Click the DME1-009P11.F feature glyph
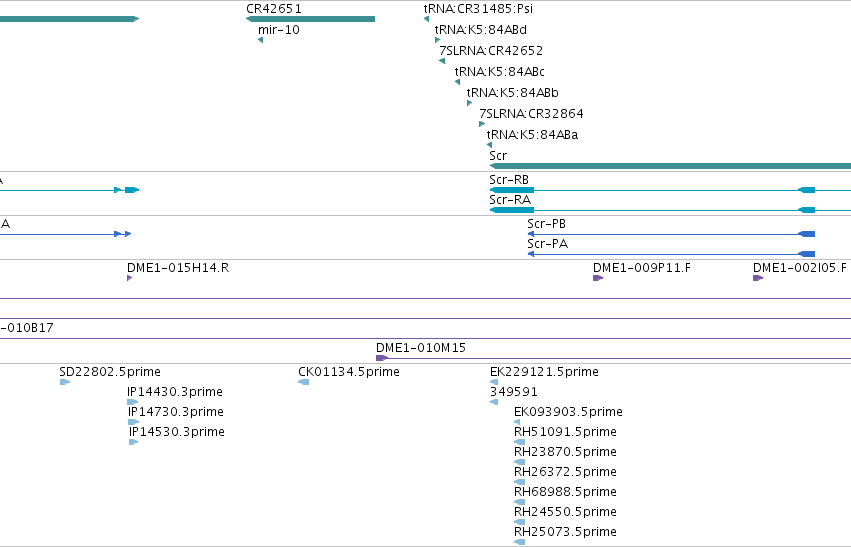 click(598, 278)
